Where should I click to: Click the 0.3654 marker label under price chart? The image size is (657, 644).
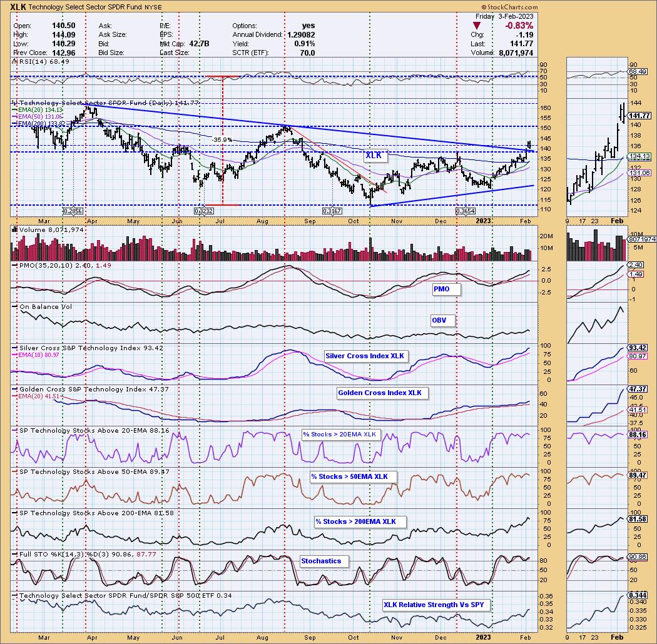tap(466, 211)
